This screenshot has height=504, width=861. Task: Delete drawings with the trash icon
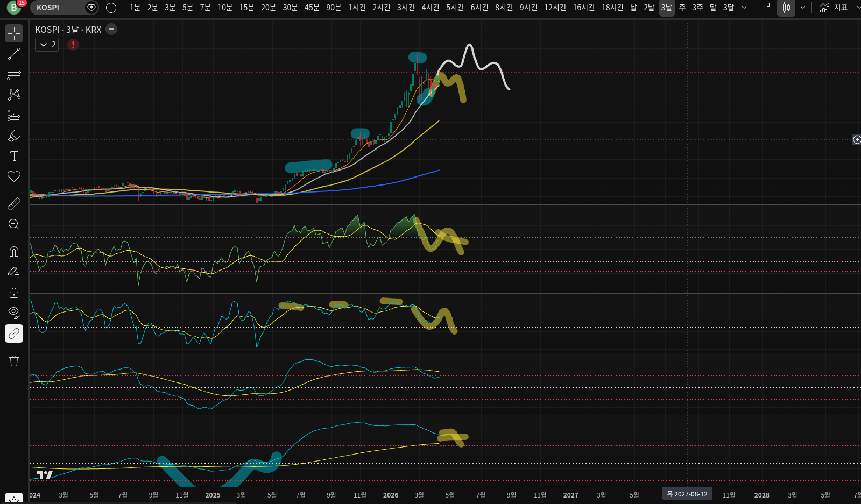14,361
